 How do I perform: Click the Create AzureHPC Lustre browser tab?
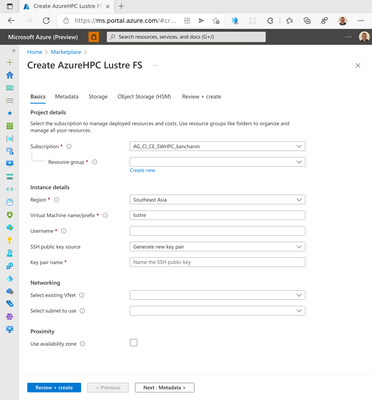66,6
